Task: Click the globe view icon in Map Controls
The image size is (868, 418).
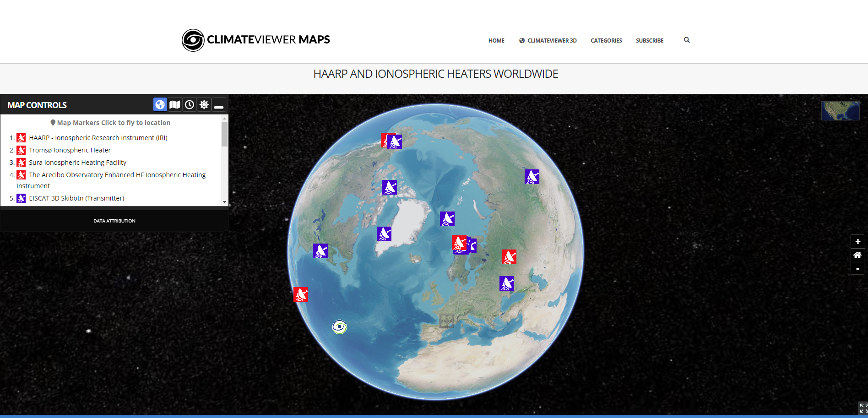Action: pos(160,105)
